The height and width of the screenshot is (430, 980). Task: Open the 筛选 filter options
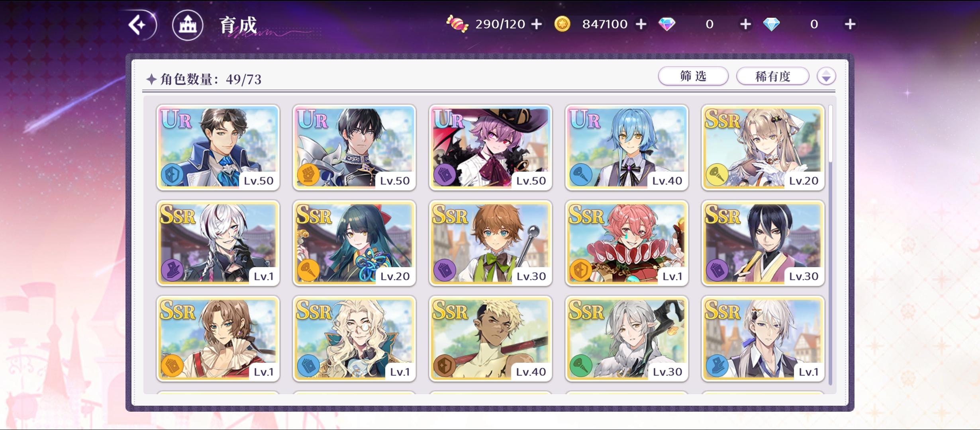(x=693, y=76)
